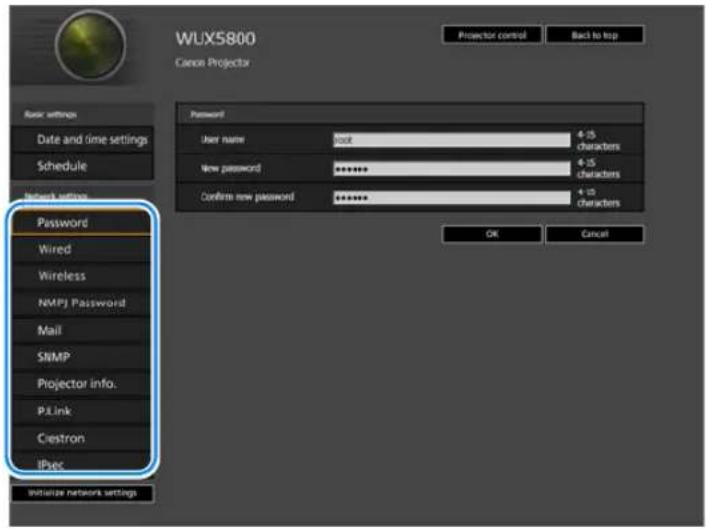Screen dimensions: 706x529
Task: Click the WUX5800 title text
Action: click(x=215, y=38)
